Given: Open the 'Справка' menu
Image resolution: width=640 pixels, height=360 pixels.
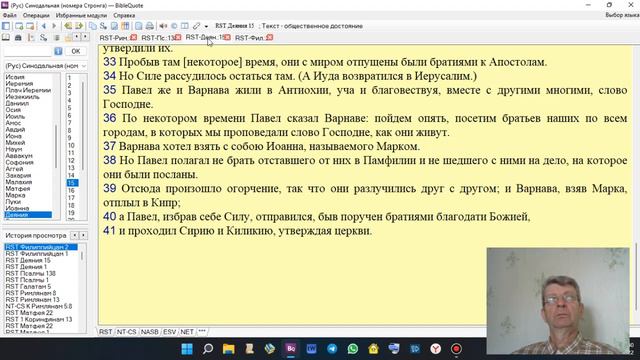Looking at the screenshot, I should coord(124,15).
